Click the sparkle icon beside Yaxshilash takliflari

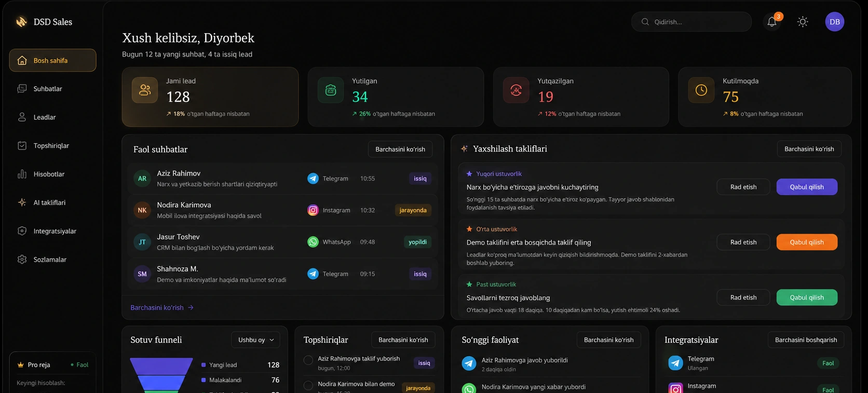click(464, 148)
